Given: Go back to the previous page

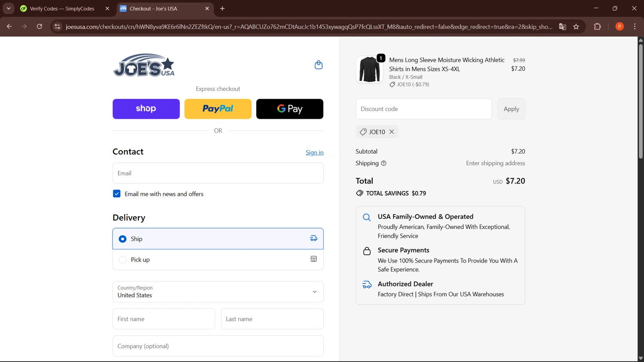Looking at the screenshot, I should pos(9,27).
